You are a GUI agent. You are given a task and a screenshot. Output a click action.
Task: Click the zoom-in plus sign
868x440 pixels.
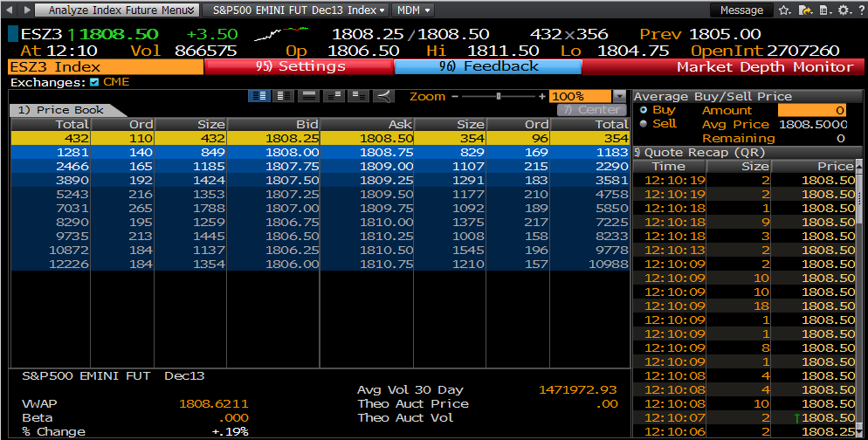pyautogui.click(x=541, y=96)
